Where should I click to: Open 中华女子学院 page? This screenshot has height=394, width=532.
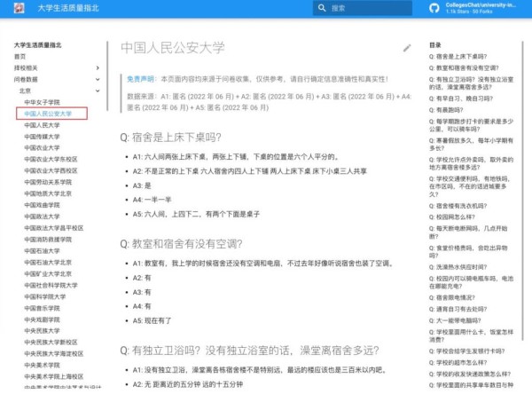click(x=42, y=102)
